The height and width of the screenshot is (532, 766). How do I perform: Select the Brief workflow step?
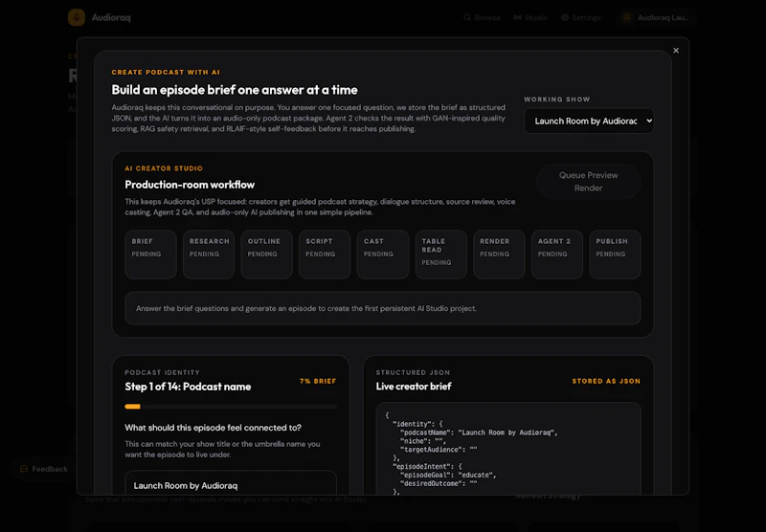point(150,255)
